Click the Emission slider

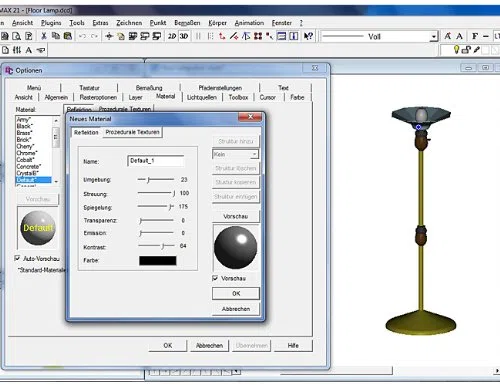(156, 233)
